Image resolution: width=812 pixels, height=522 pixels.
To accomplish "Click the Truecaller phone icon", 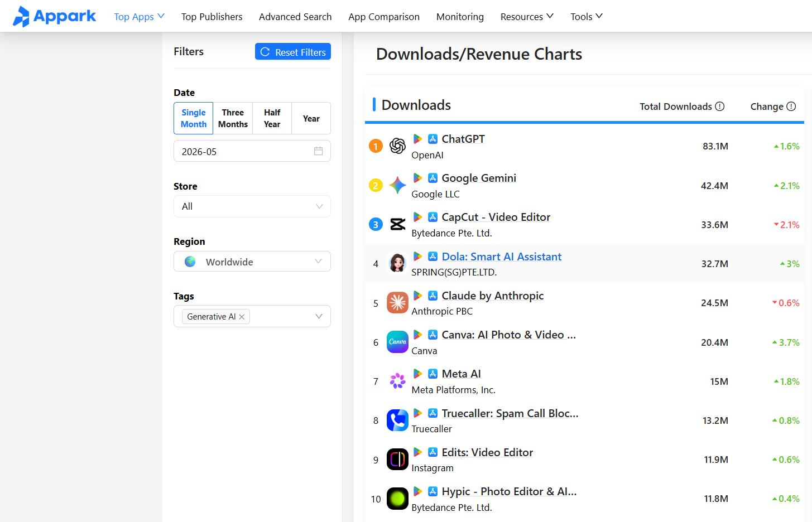I will [397, 420].
